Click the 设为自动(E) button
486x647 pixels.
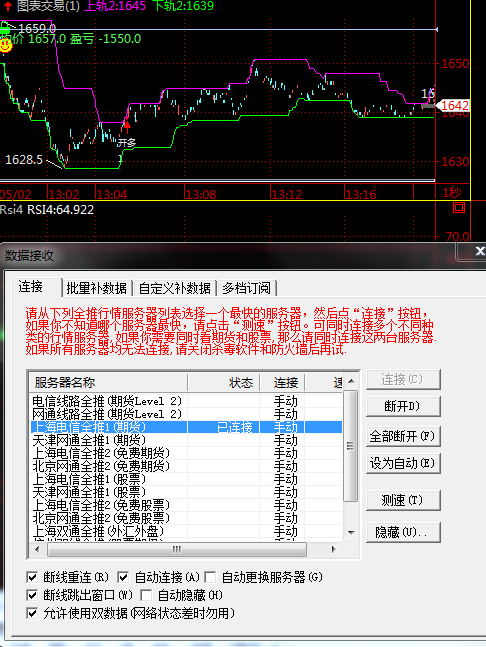403,463
